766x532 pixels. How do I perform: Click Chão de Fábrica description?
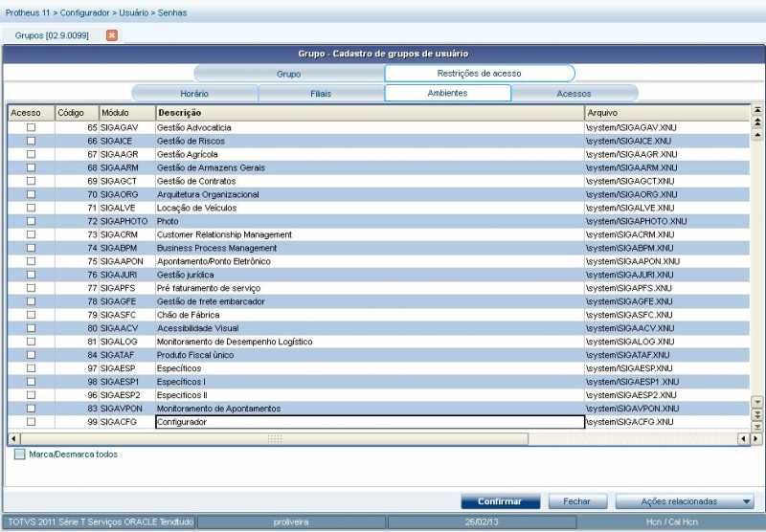188,315
